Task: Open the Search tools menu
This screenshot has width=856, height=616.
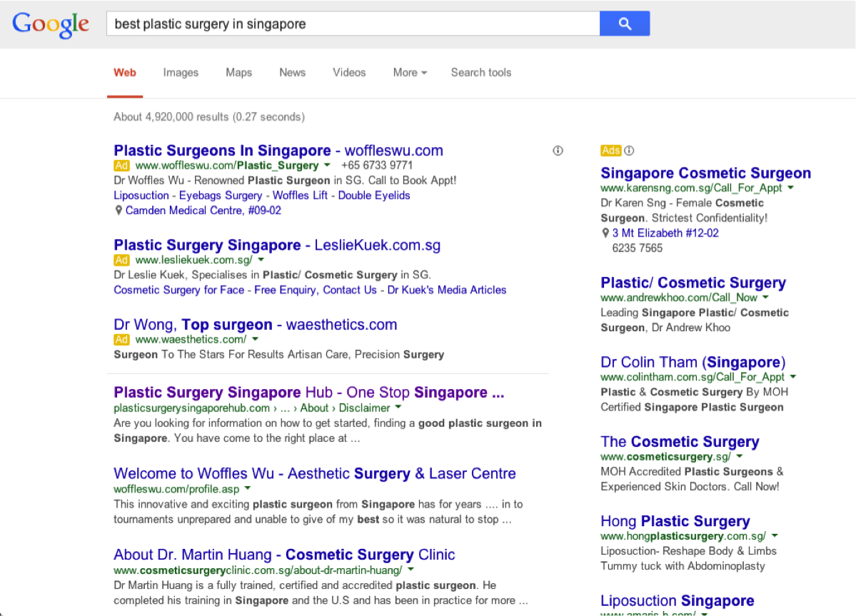Action: pyautogui.click(x=481, y=73)
